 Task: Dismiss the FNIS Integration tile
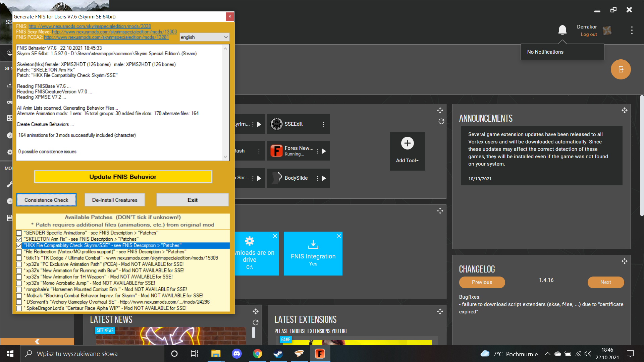339,236
